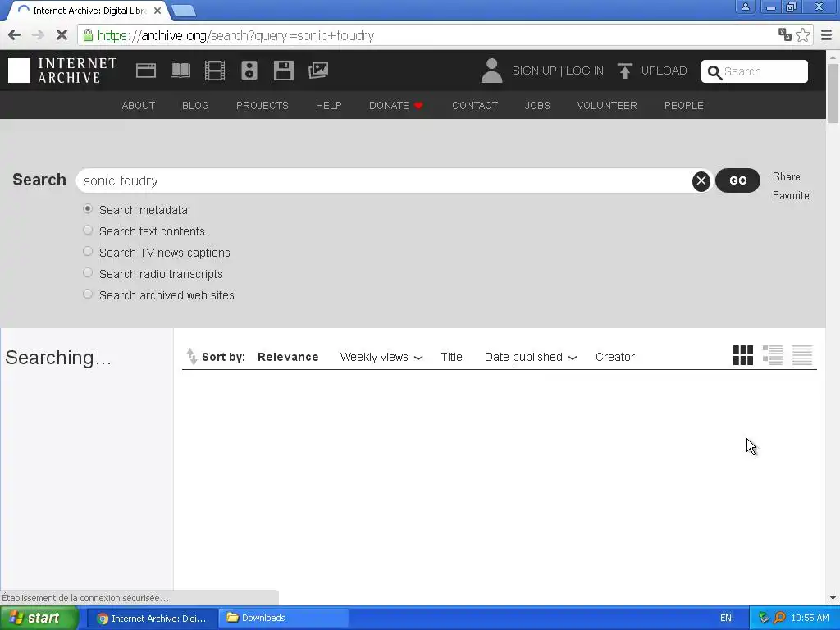Open the CONTACT menu item
Screen dimensions: 840x630
click(475, 106)
